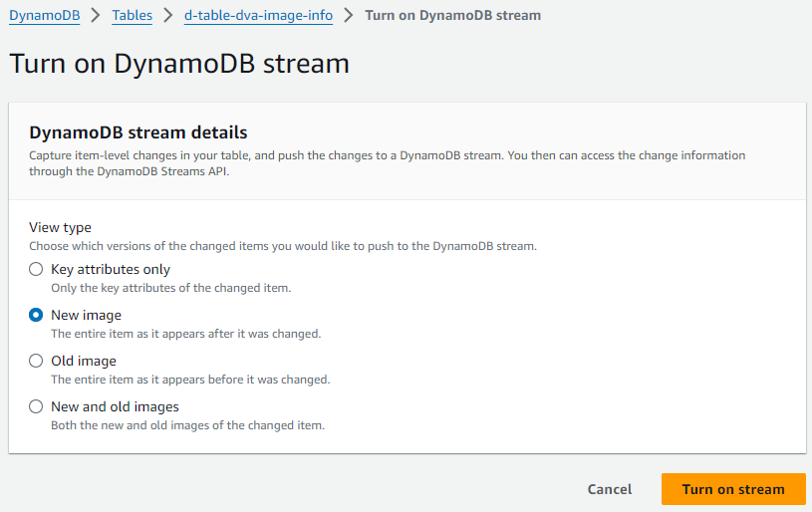Go to d-table-dva-image-info table breadcrumb

click(x=258, y=16)
